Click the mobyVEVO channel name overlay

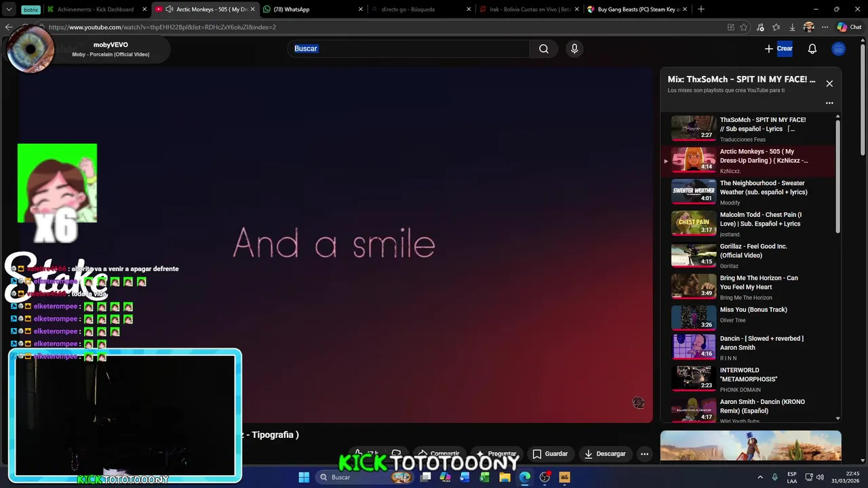coord(111,45)
